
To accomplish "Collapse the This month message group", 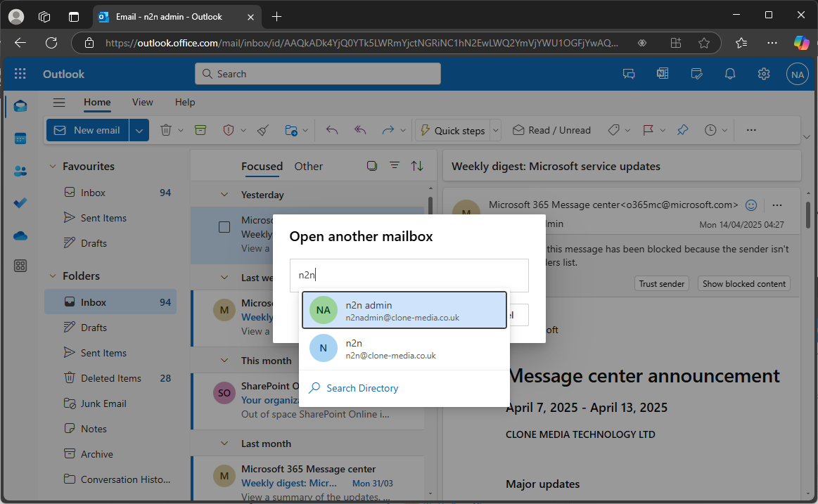I will coord(224,361).
